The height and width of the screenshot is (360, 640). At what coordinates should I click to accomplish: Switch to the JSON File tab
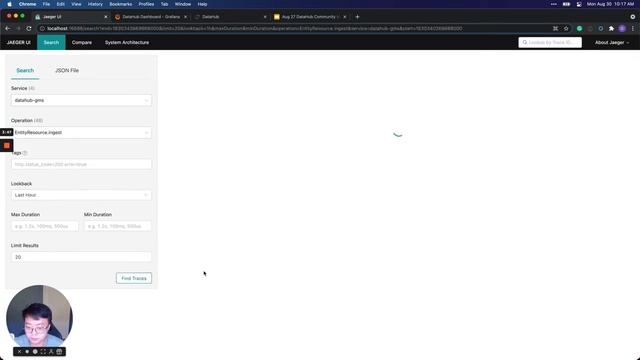(67, 71)
